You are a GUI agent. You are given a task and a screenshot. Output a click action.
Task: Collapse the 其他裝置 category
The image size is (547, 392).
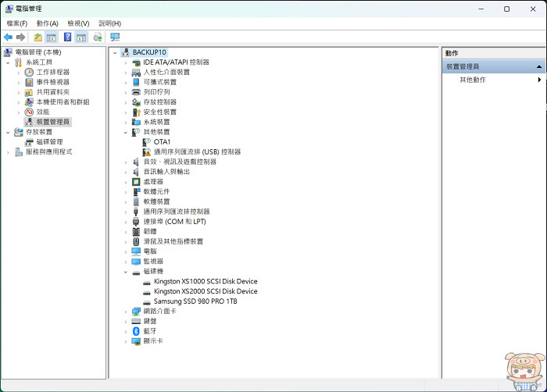126,132
